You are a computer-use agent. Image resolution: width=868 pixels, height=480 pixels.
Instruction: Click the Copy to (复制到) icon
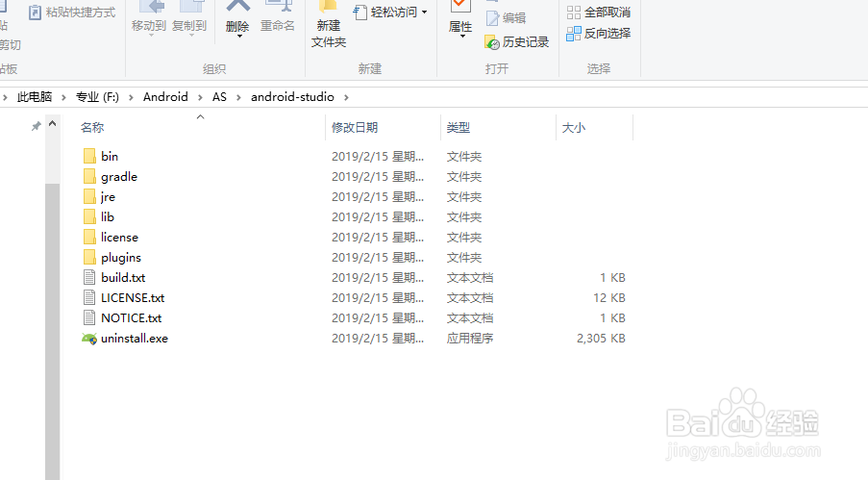(190, 7)
